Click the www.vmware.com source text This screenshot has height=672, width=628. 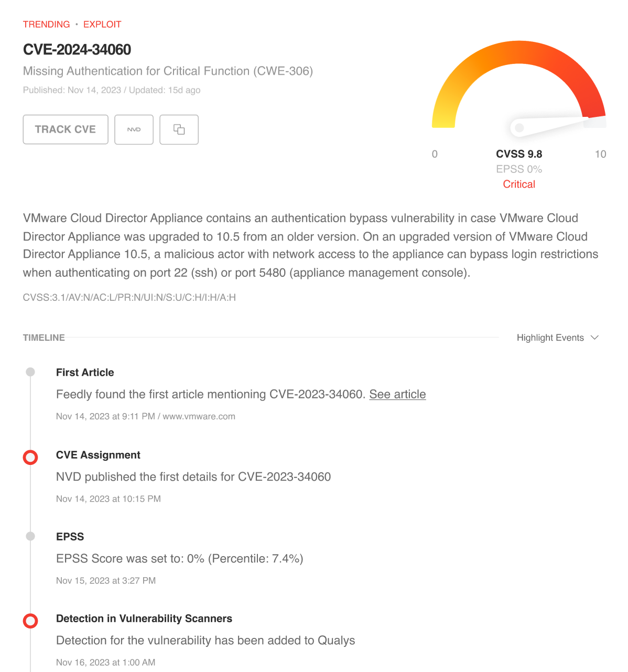tap(199, 416)
